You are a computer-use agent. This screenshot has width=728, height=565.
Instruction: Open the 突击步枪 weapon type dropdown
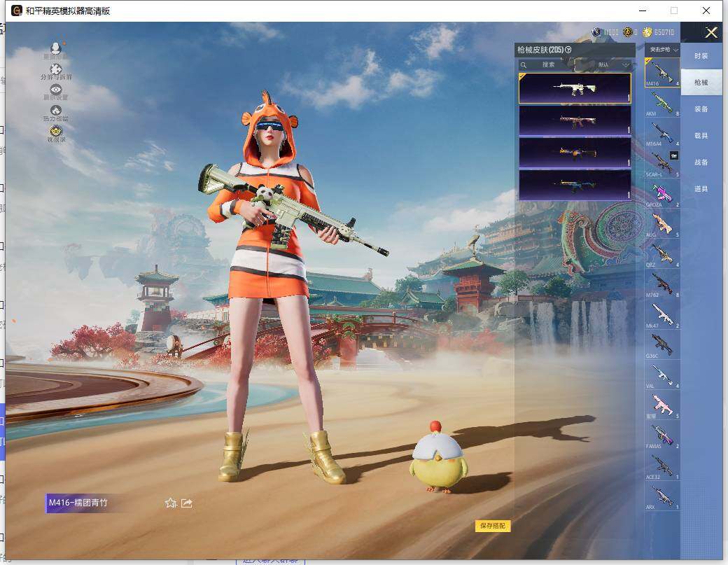[x=662, y=50]
